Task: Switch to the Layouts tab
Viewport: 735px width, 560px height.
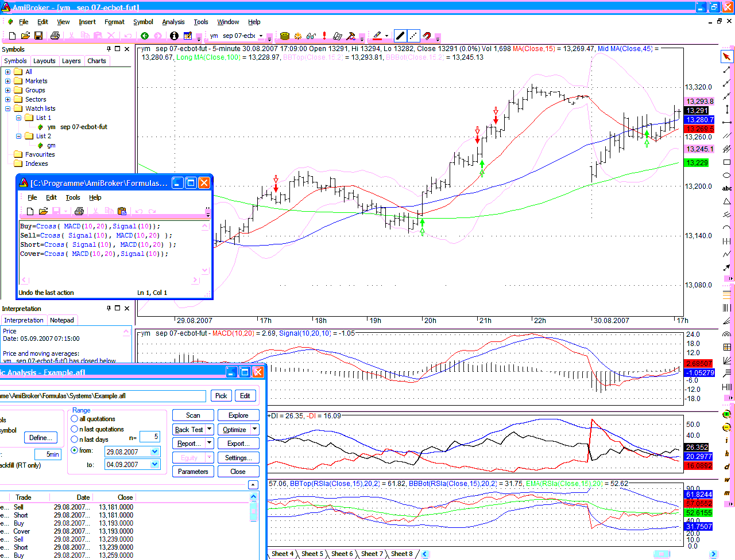Action: [44, 61]
